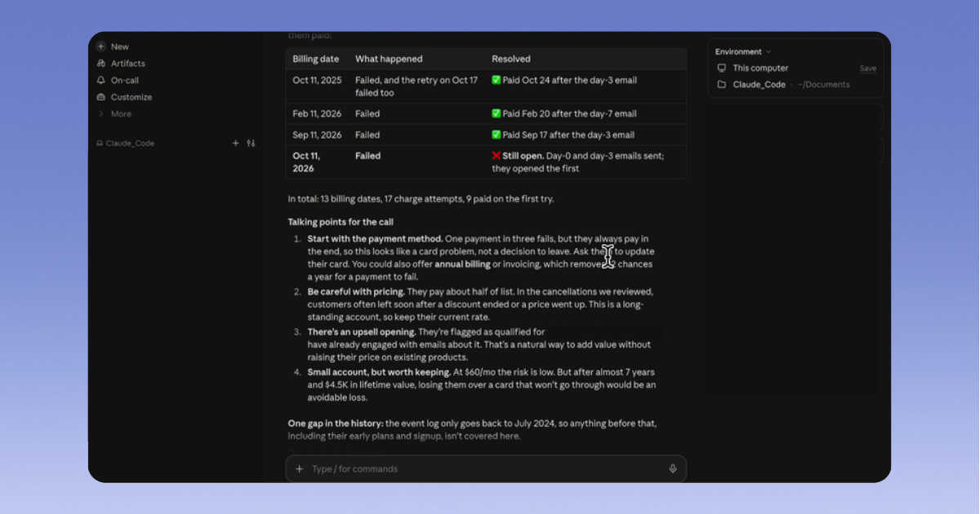Click the microphone icon in message box

(x=673, y=469)
